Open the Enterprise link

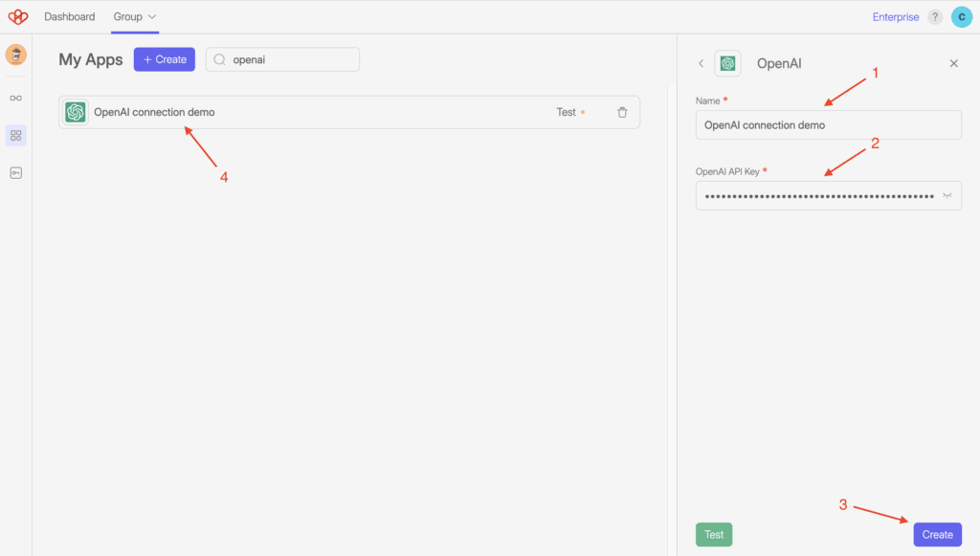(896, 17)
